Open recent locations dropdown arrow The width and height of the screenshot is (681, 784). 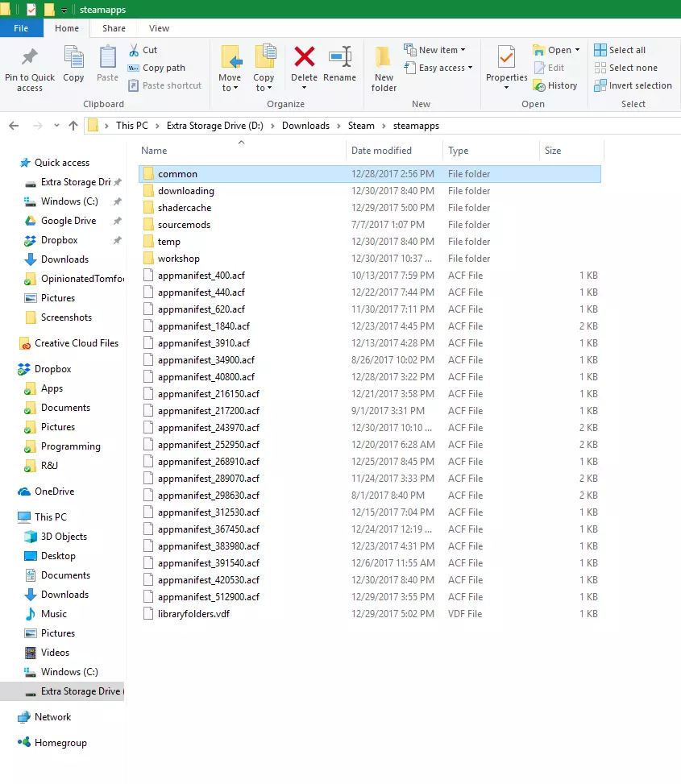[56, 126]
